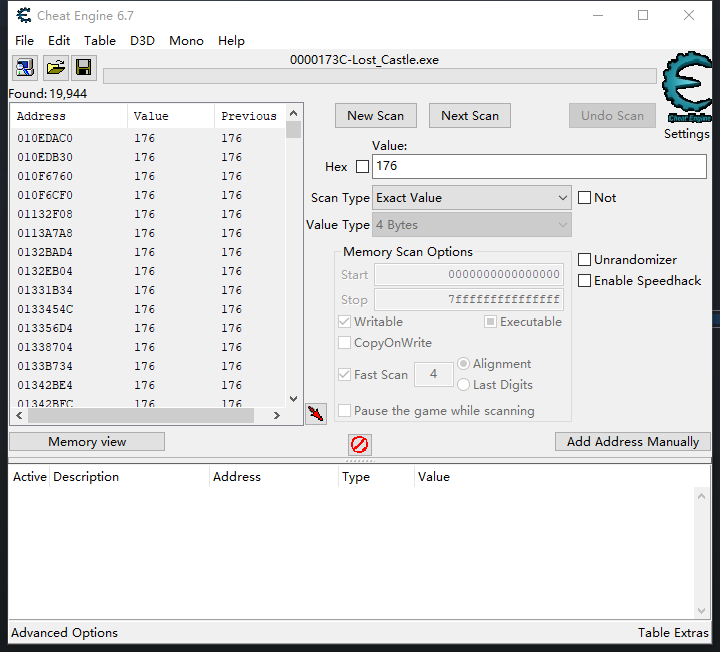The width and height of the screenshot is (720, 652).
Task: Toggle the Hex checkbox
Action: coord(362,167)
